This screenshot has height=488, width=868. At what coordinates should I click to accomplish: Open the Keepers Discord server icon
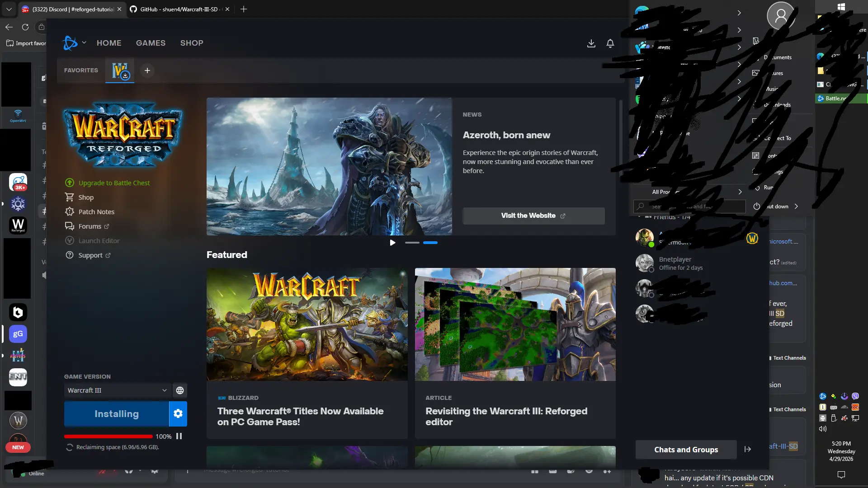point(18,356)
